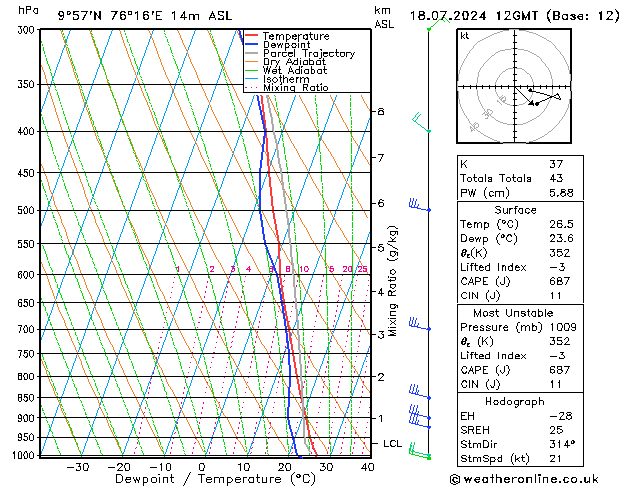Image resolution: width=629 pixels, height=486 pixels.
Task: Click the Dry Adiabat legend entry
Action: pyautogui.click(x=285, y=62)
